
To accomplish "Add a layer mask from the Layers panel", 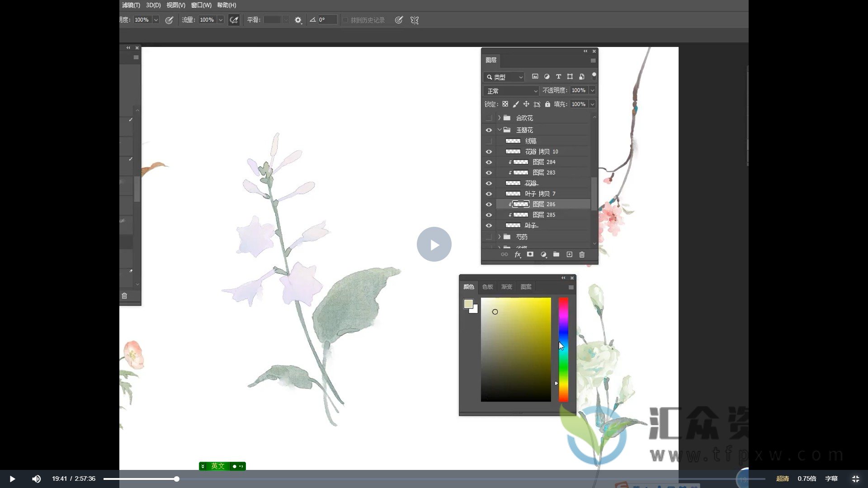I will [530, 254].
